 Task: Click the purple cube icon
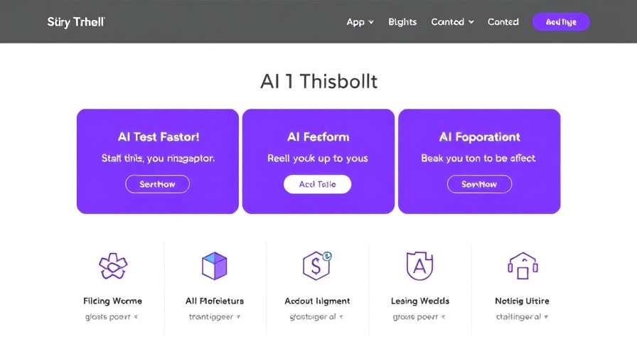click(x=215, y=266)
